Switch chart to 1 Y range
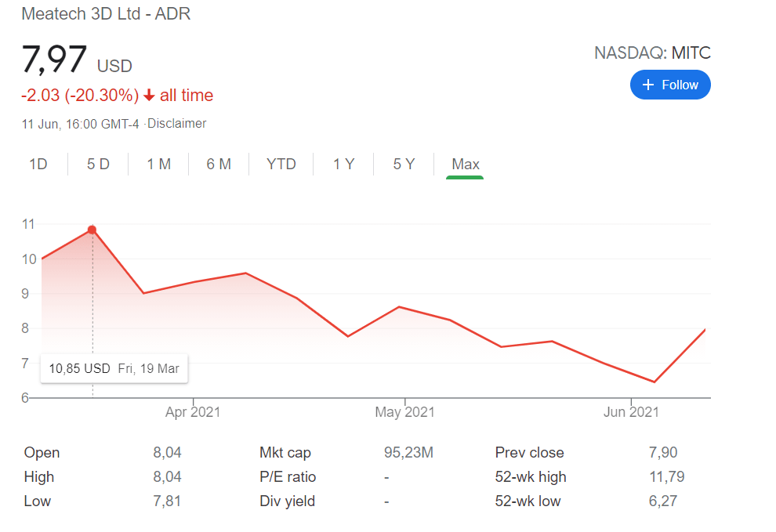This screenshot has height=532, width=776. (343, 165)
